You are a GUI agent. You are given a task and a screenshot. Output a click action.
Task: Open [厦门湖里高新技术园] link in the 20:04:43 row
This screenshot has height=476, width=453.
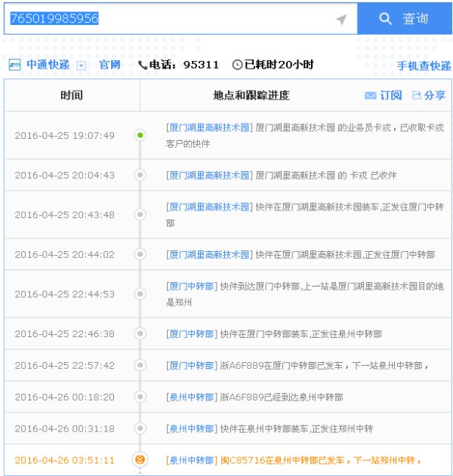pos(208,175)
